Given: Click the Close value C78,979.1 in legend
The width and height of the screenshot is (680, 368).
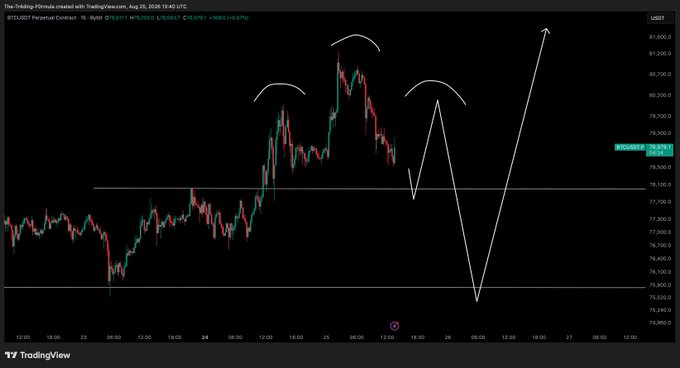Looking at the screenshot, I should (x=194, y=18).
